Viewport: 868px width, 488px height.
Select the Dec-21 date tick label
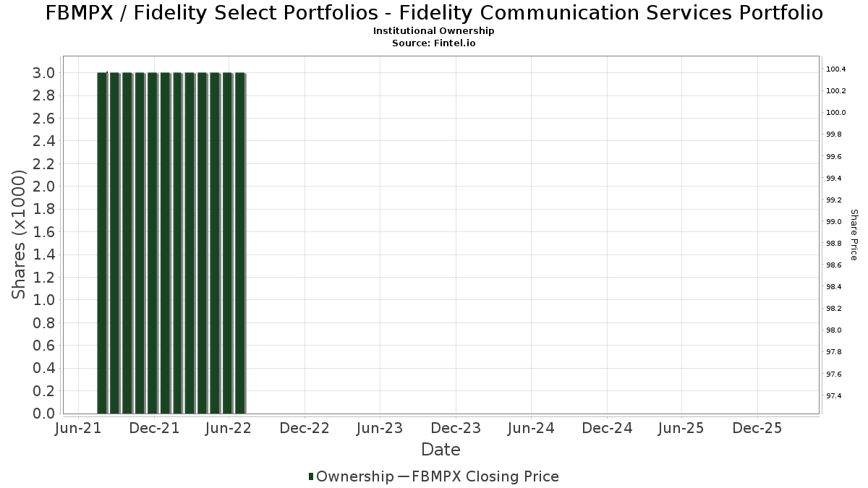154,428
